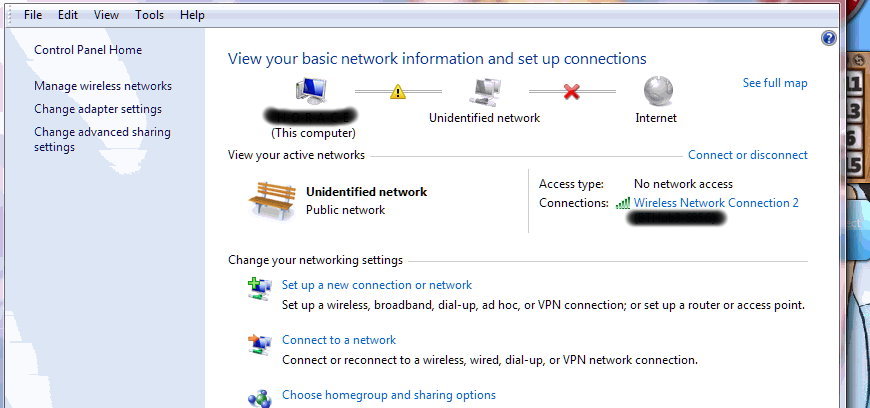The image size is (870, 408).
Task: Click the red X connection icon
Action: point(572,92)
